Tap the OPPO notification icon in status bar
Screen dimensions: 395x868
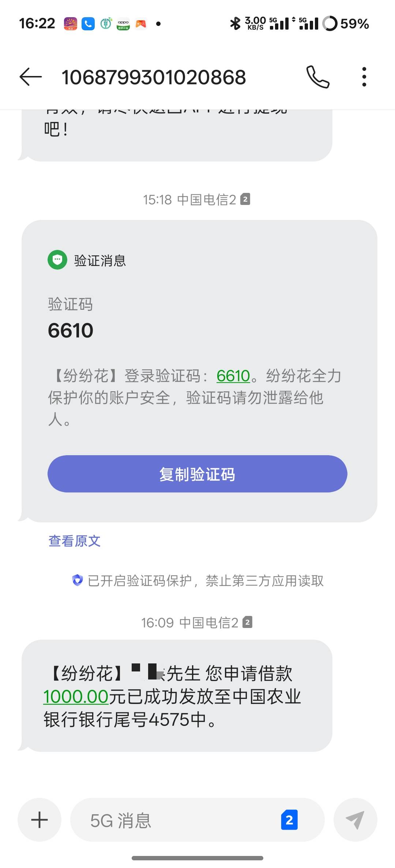tap(123, 24)
